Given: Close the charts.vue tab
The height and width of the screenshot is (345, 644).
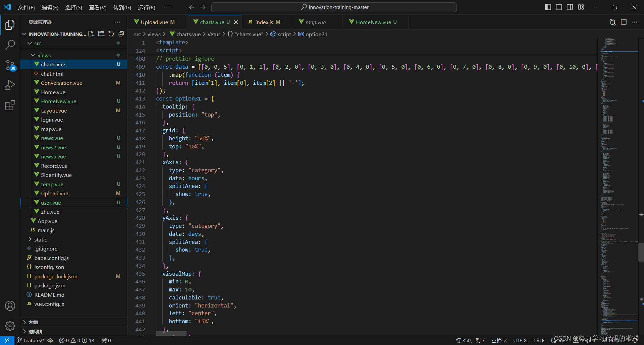Looking at the screenshot, I should click(236, 22).
